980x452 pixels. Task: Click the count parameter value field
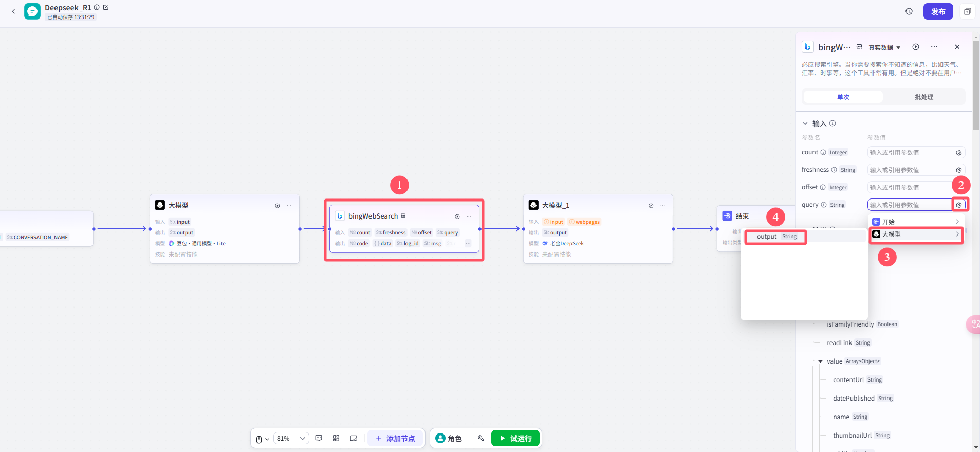(910, 152)
